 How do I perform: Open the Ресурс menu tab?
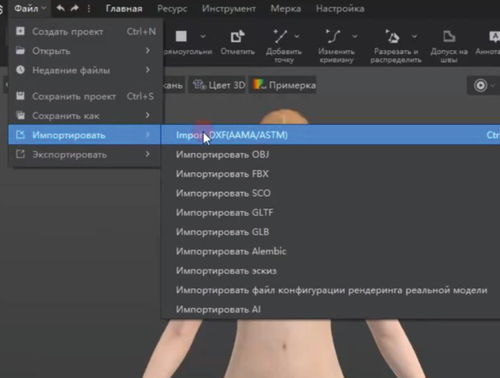coord(172,9)
